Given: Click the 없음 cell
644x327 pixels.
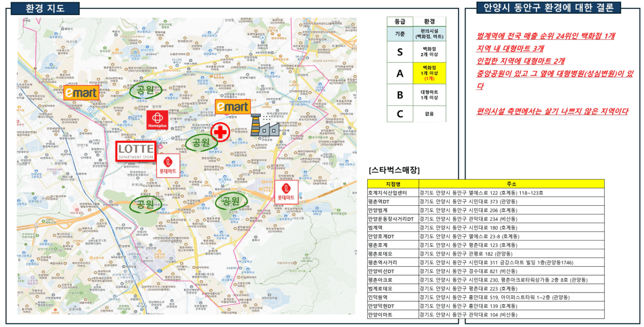Looking at the screenshot, I should [x=430, y=114].
